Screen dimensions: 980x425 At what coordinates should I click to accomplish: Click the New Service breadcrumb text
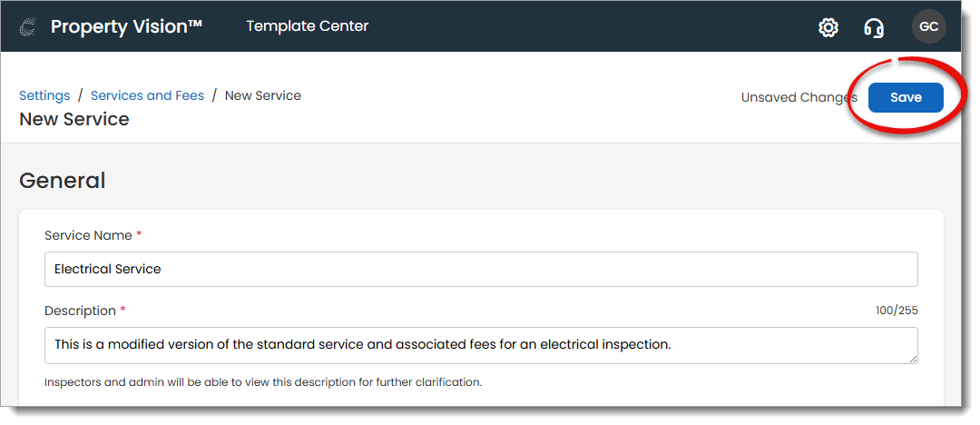click(262, 95)
